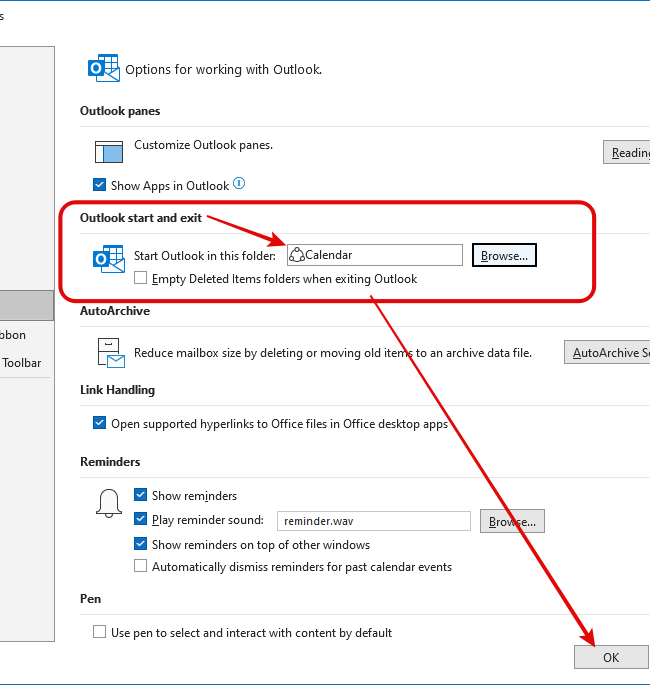Click the Customize Outlook panes layout icon
Viewport: 650px width, 685px height.
click(x=109, y=152)
